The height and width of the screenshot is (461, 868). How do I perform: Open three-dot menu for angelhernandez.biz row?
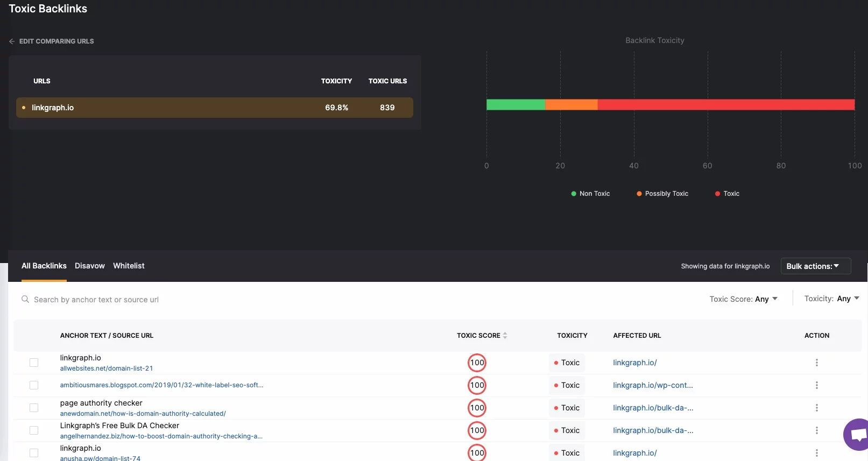(x=816, y=430)
